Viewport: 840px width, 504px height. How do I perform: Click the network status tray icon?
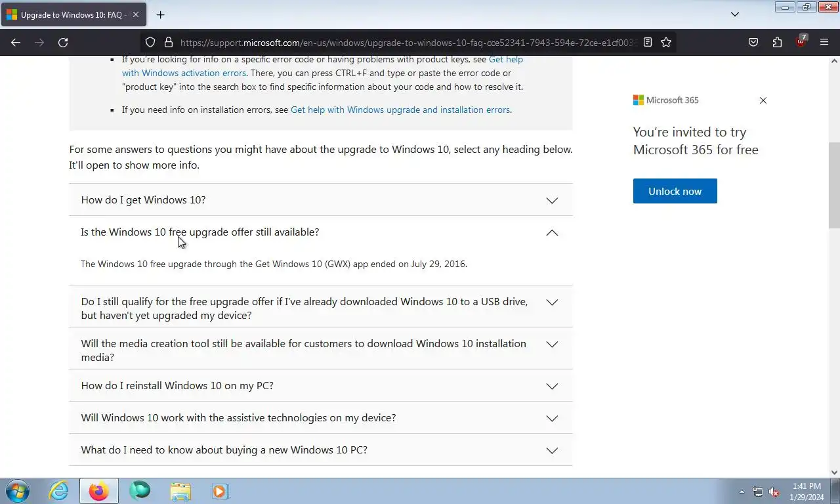[758, 492]
